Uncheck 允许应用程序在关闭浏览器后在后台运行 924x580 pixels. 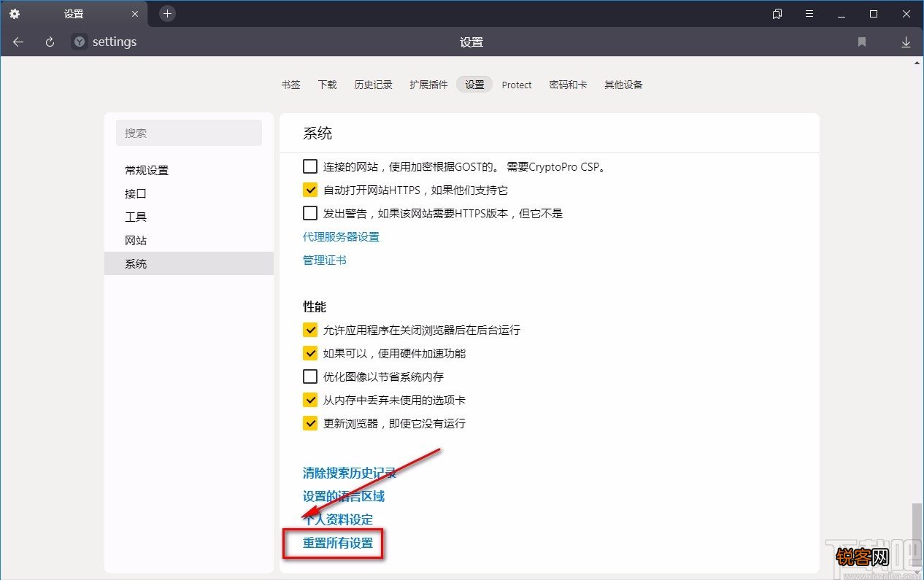[310, 330]
